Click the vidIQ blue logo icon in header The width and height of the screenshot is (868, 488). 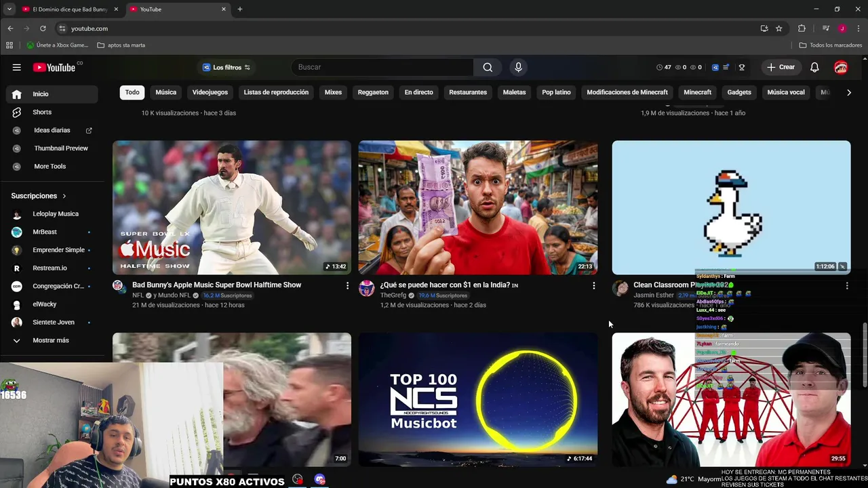tap(715, 67)
